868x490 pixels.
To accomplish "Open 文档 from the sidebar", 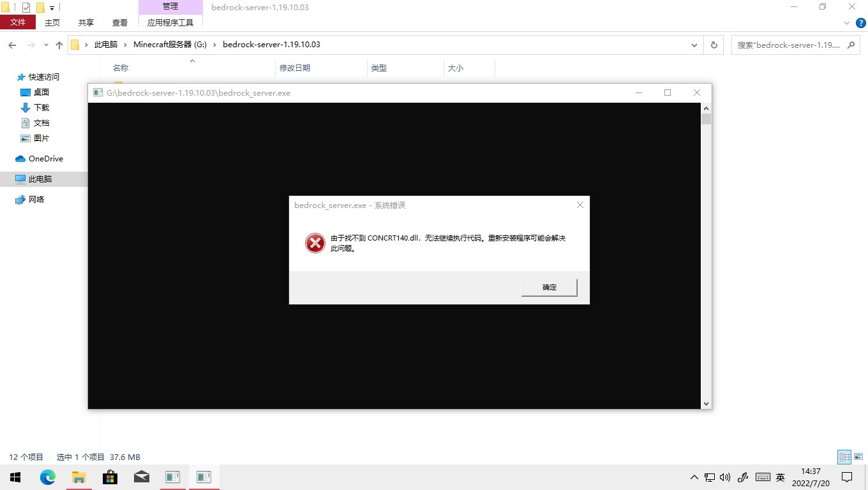I will tap(41, 123).
